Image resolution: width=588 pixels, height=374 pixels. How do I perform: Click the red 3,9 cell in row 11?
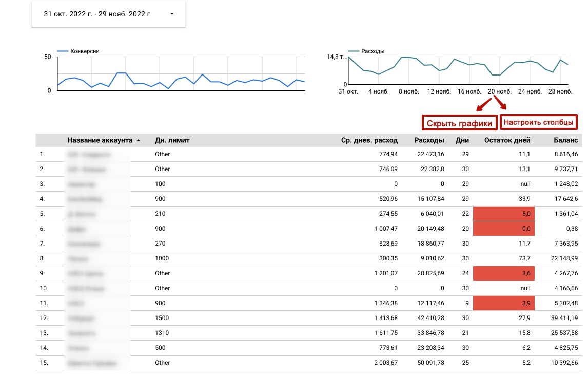click(x=503, y=303)
